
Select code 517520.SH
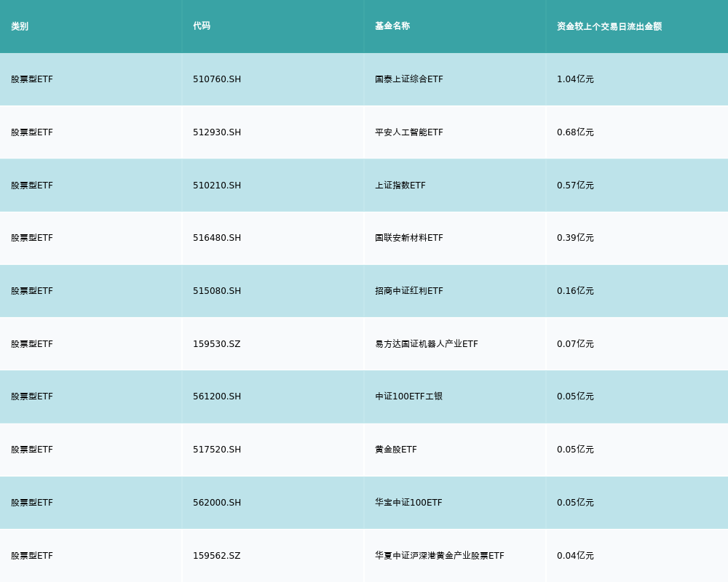point(217,450)
